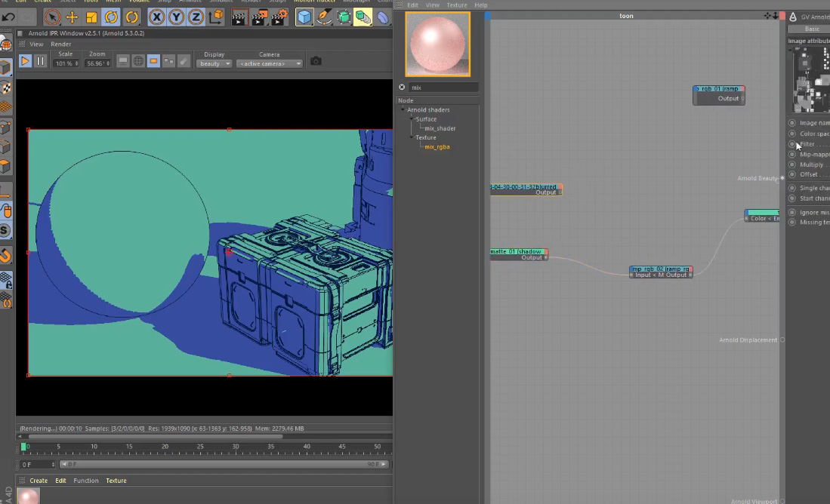
Task: Open the Display dropdown set to beauty
Action: point(214,64)
